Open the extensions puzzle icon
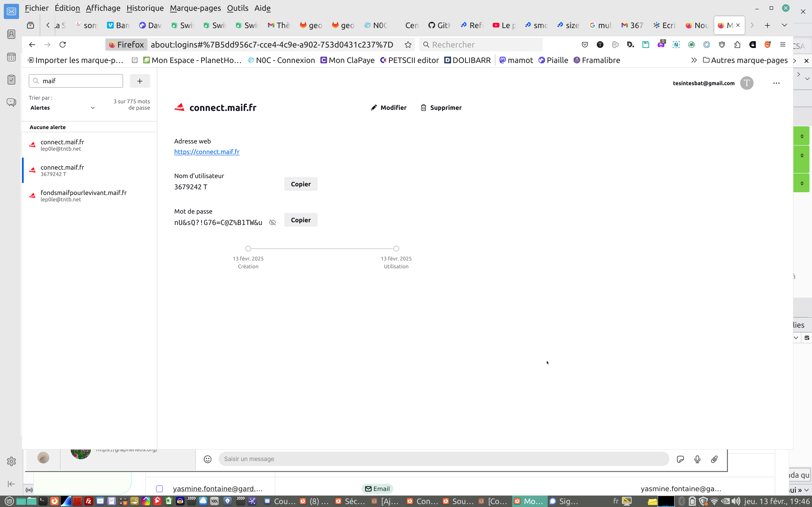The width and height of the screenshot is (812, 507). [737, 45]
